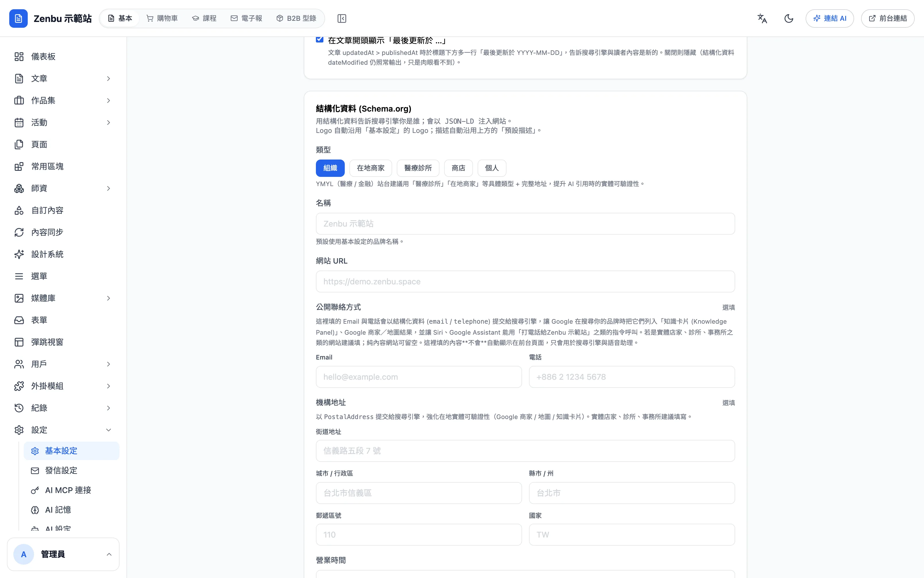Screen dimensions: 924x578
Task: Click the 用戶 users icon
Action: pos(19,364)
